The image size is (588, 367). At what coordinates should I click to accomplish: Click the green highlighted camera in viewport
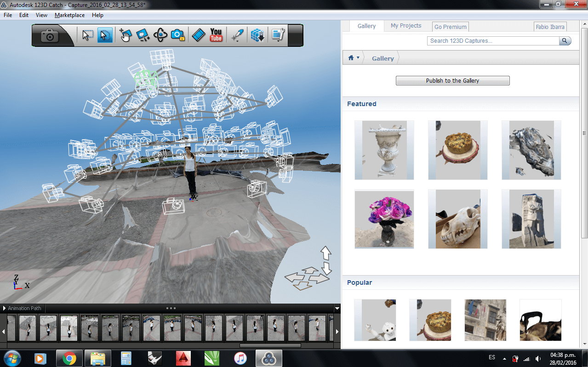coord(146,79)
